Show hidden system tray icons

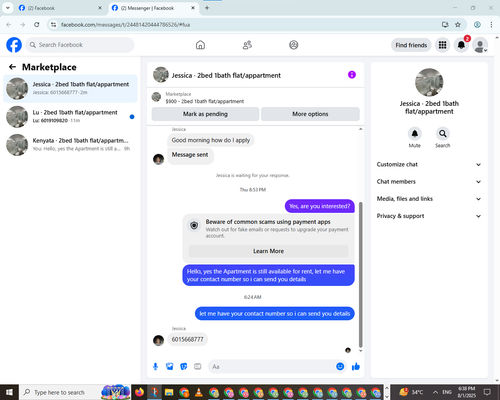pyautogui.click(x=435, y=392)
